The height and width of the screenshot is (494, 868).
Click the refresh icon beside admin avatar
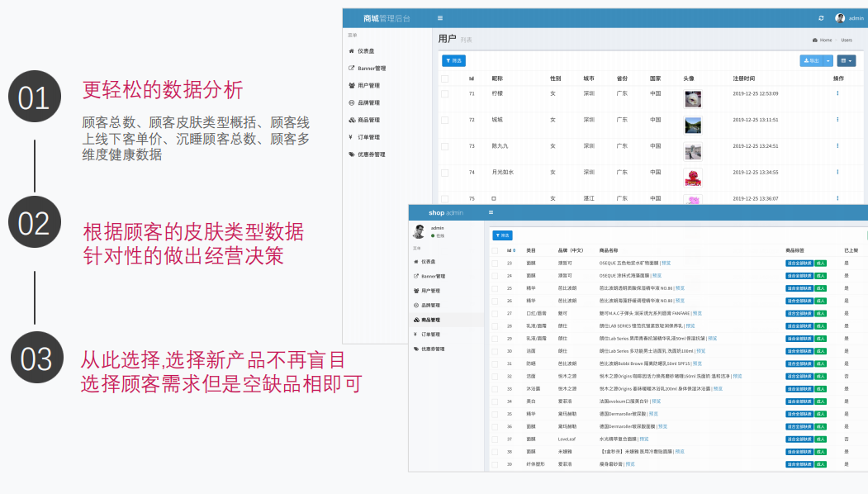point(821,18)
